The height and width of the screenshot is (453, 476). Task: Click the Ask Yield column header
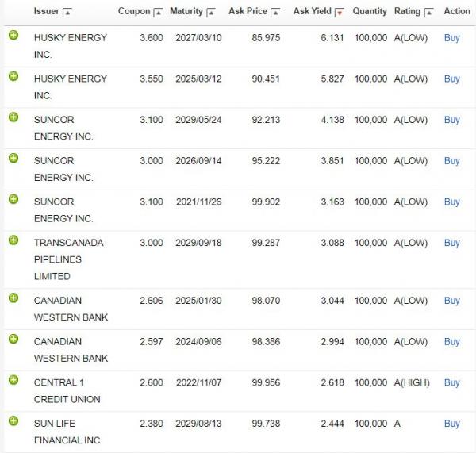[312, 11]
